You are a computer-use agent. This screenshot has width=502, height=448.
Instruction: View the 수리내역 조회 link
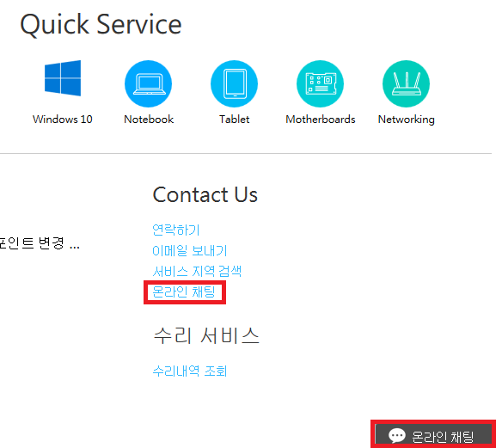click(x=189, y=371)
